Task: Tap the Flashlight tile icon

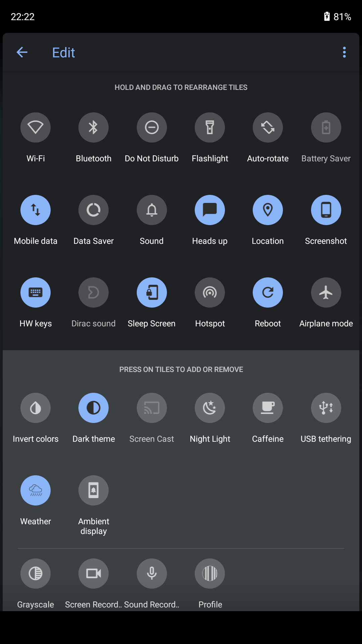Action: point(210,127)
